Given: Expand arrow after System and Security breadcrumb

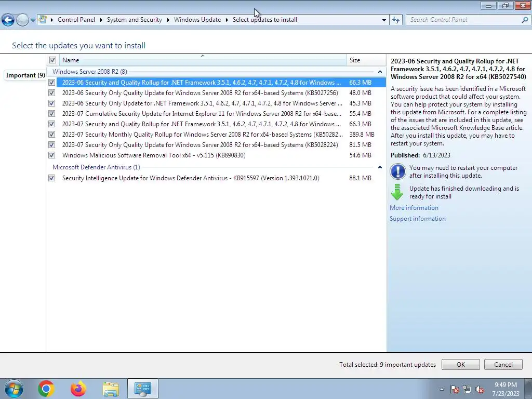Looking at the screenshot, I should pos(168,20).
